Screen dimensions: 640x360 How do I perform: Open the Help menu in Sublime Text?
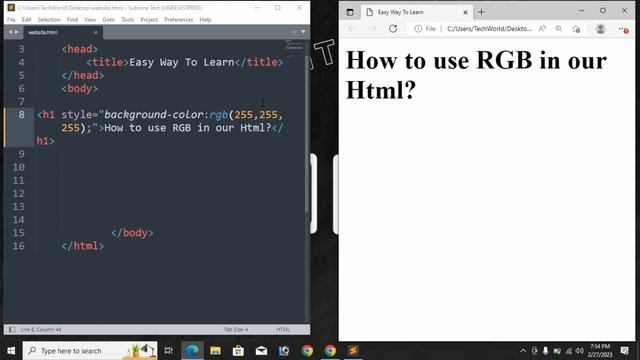[205, 20]
